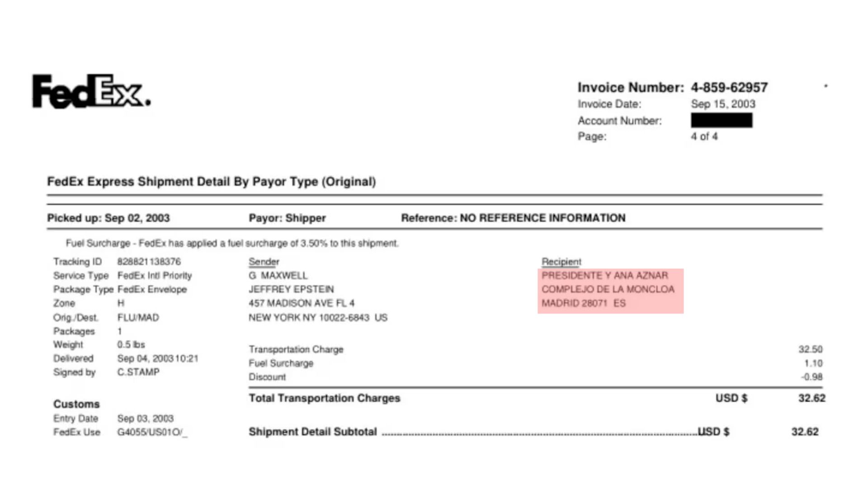Click the underlined Sender heading
The width and height of the screenshot is (868, 488).
coord(264,262)
